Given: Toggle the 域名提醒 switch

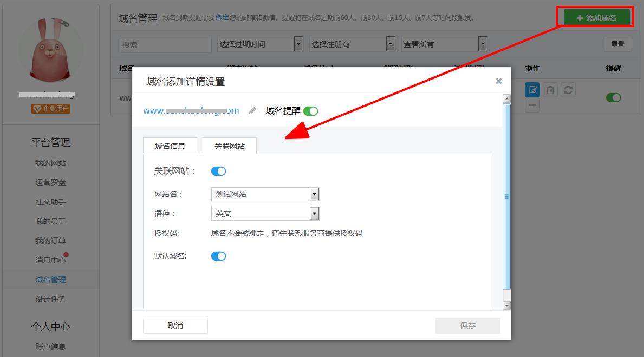Looking at the screenshot, I should click(309, 110).
